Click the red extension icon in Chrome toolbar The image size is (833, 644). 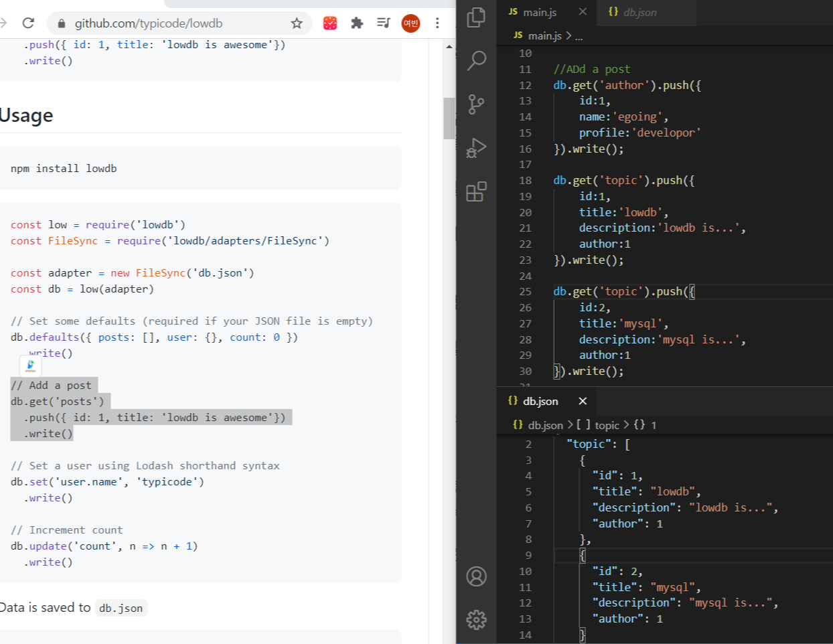[x=330, y=23]
